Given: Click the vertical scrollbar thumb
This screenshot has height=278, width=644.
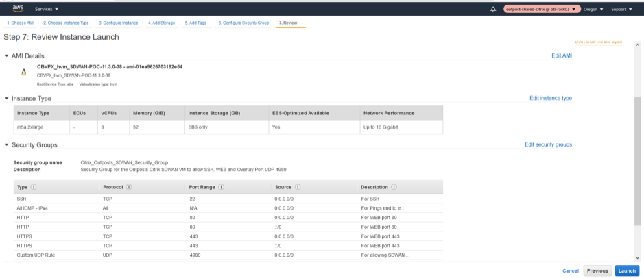Looking at the screenshot, I should (x=637, y=161).
